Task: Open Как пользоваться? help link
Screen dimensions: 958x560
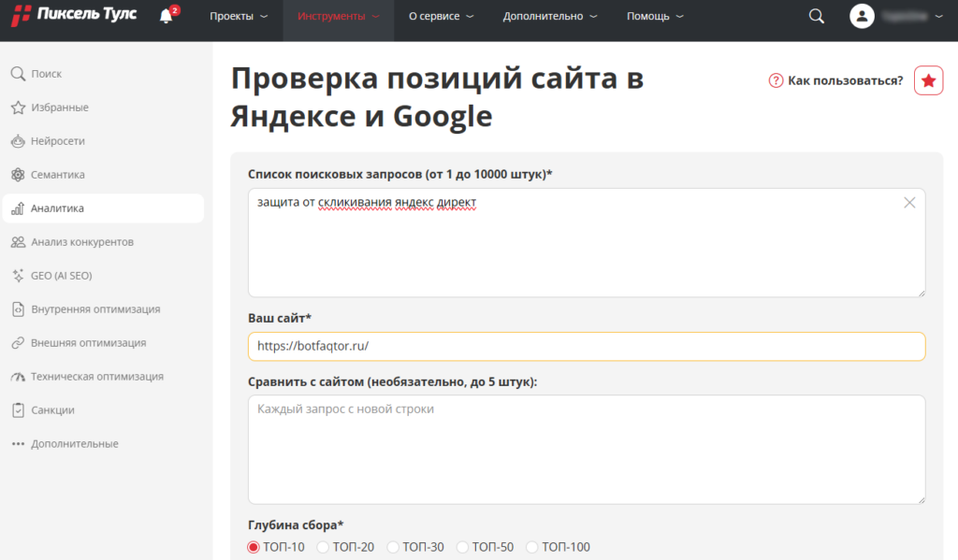Action: pyautogui.click(x=845, y=80)
